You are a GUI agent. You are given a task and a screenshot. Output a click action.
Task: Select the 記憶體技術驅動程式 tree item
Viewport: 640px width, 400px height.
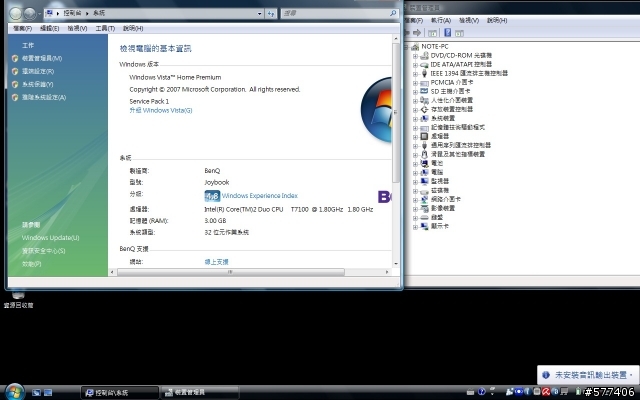coord(458,127)
